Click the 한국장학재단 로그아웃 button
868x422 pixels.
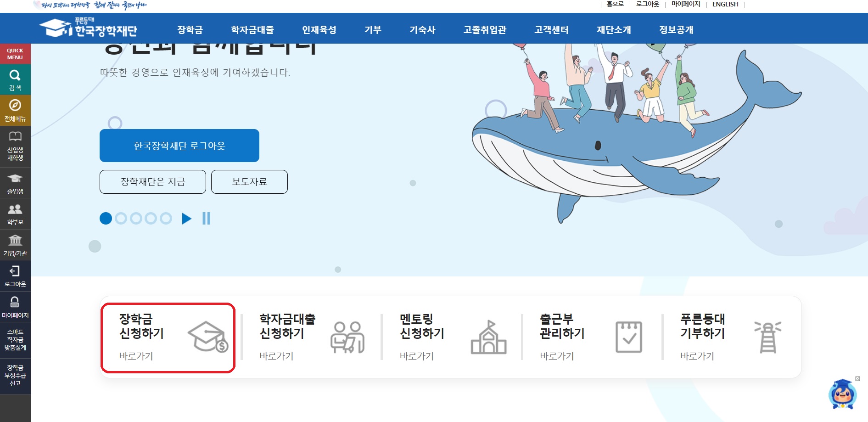(179, 145)
